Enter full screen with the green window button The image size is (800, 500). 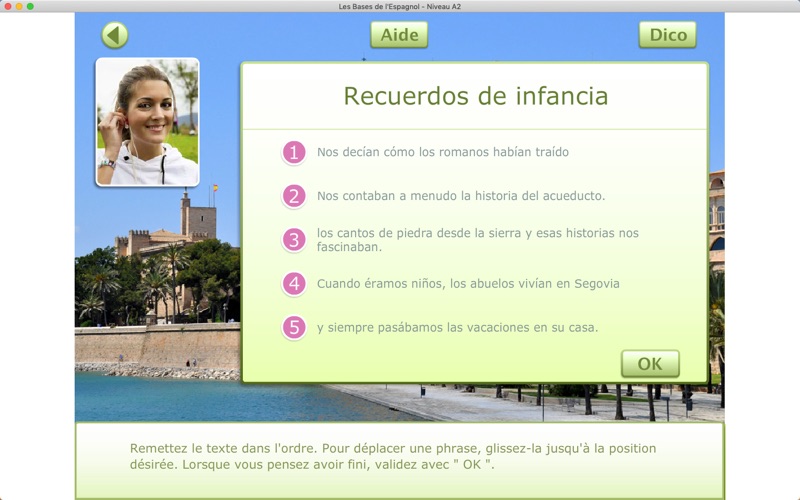[x=30, y=6]
